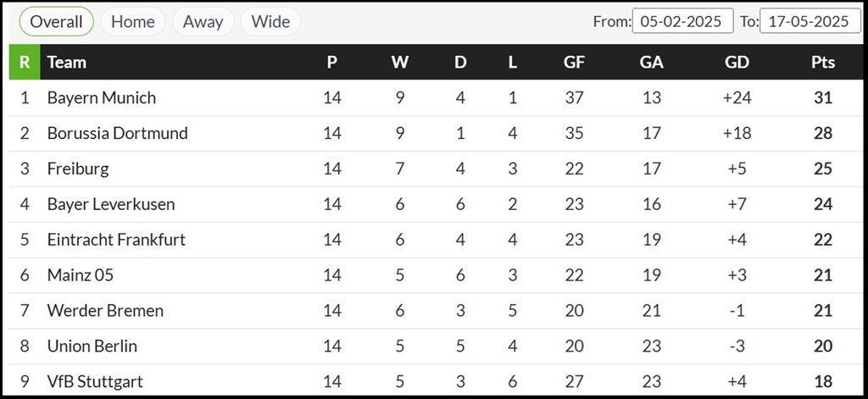Sort by Pts column header
Image resolution: width=868 pixels, height=399 pixels.
(823, 62)
